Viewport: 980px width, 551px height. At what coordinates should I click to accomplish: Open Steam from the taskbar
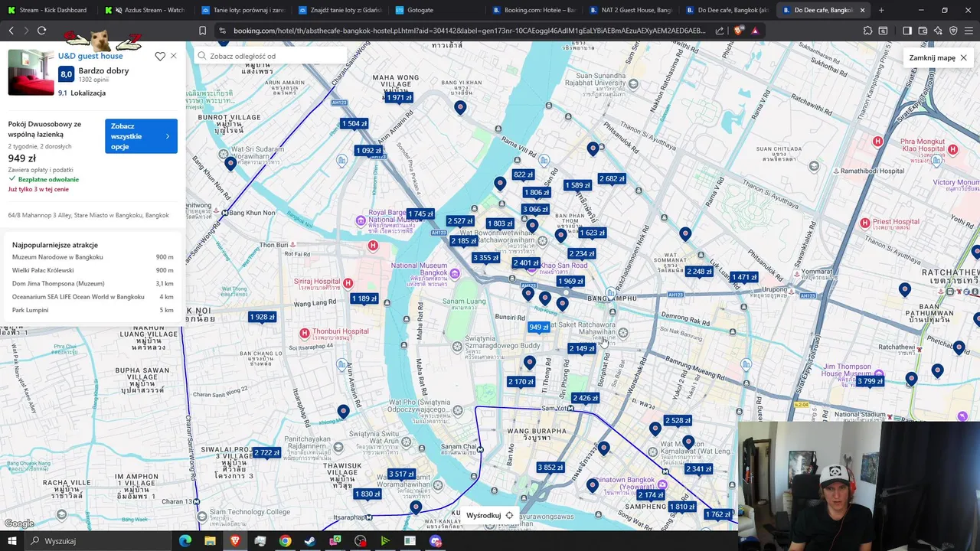click(x=310, y=541)
